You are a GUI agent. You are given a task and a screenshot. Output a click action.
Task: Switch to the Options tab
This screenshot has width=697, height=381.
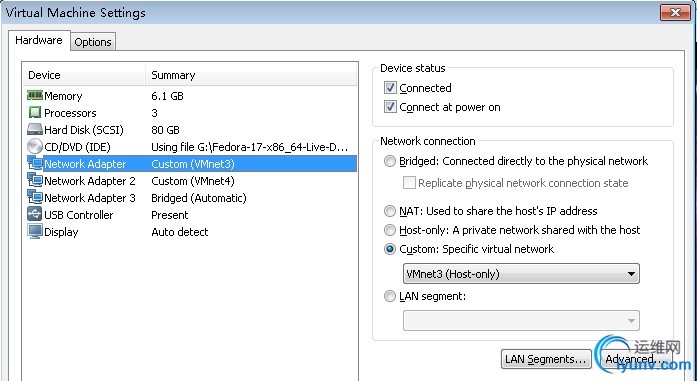pyautogui.click(x=93, y=42)
